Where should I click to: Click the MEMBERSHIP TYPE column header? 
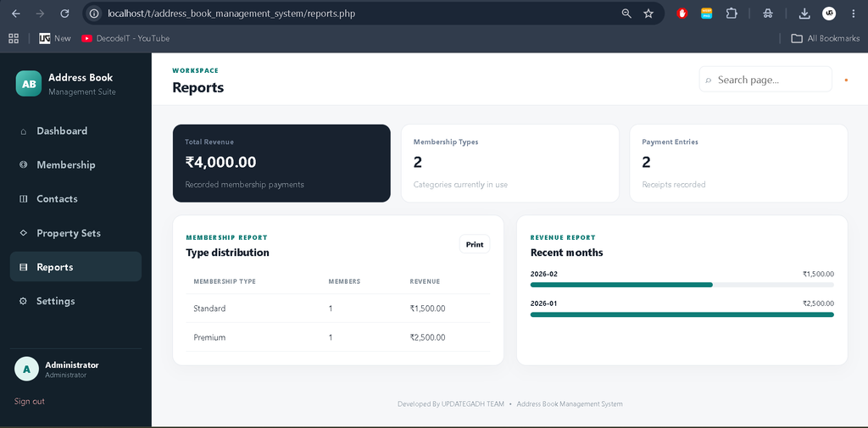pyautogui.click(x=225, y=281)
